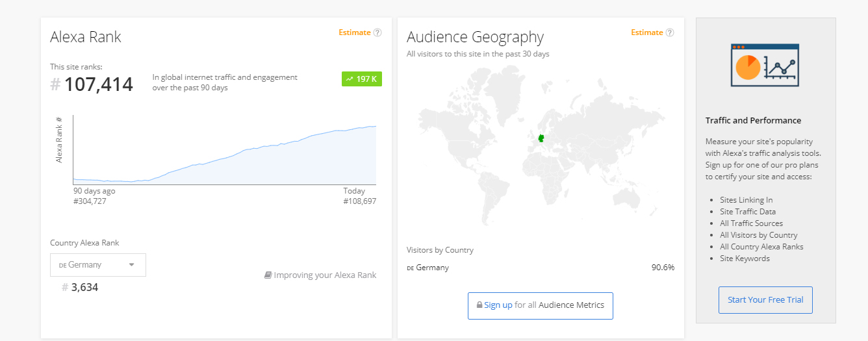This screenshot has width=868, height=341.
Task: Click 'All Traffic Sources' list item
Action: tap(752, 223)
